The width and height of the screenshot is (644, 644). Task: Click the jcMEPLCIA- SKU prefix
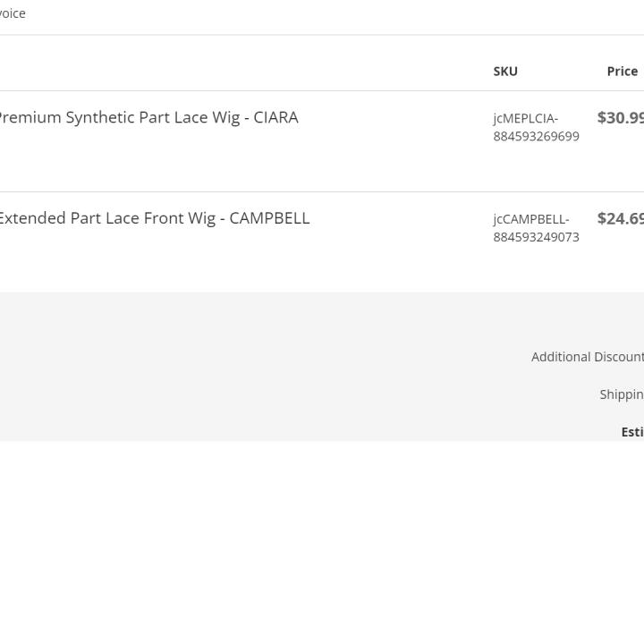coord(525,118)
